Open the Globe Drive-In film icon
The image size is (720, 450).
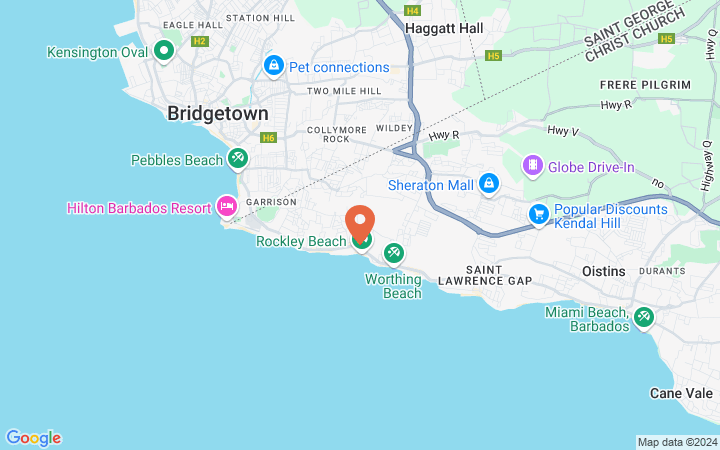click(x=533, y=166)
